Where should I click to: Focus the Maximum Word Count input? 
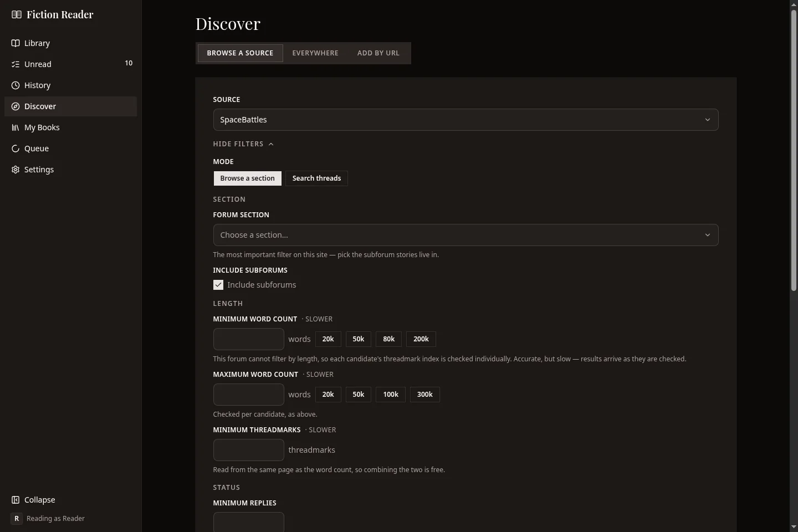click(249, 395)
